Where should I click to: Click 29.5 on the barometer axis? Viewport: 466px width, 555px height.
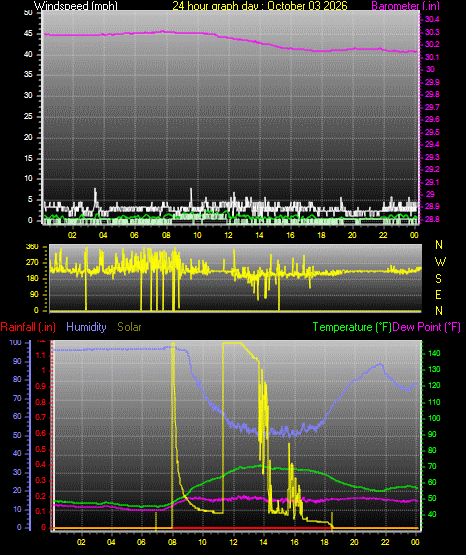pos(432,132)
